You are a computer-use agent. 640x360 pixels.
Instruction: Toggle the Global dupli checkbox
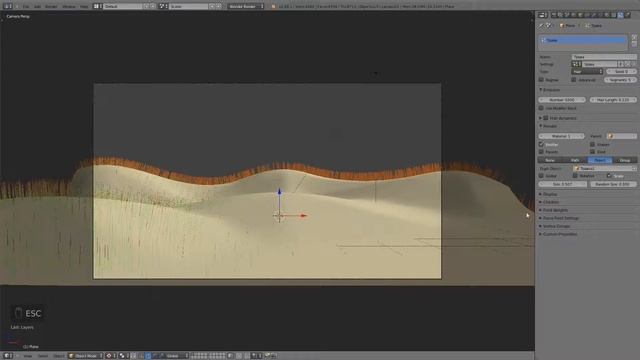pyautogui.click(x=541, y=176)
